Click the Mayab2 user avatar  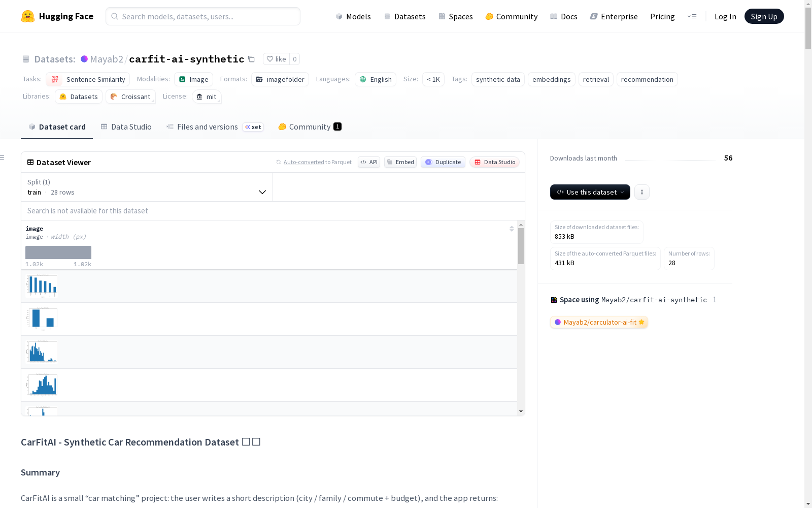click(x=84, y=59)
